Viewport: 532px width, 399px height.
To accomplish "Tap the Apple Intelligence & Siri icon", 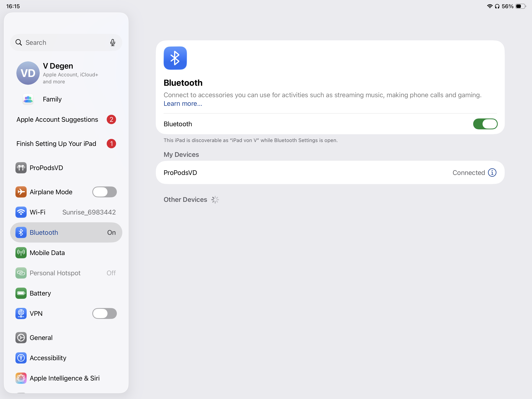I will coord(21,378).
